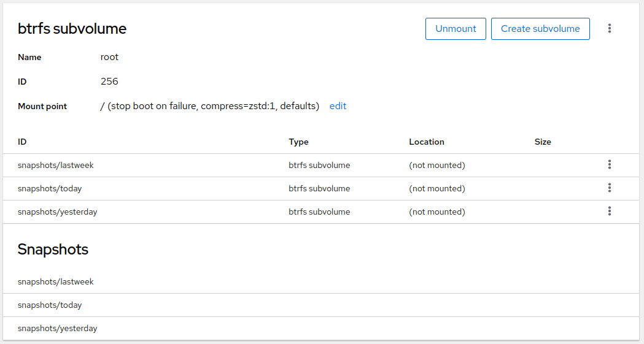Click "(not mounted)" location for snapshots/today

pos(436,188)
